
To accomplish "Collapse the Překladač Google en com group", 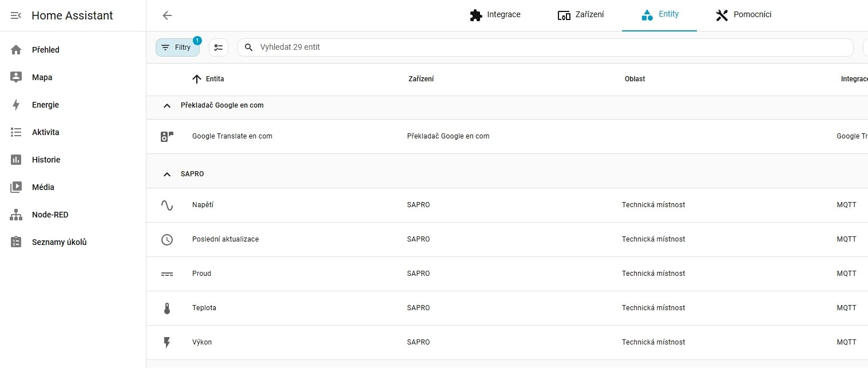I will [167, 106].
